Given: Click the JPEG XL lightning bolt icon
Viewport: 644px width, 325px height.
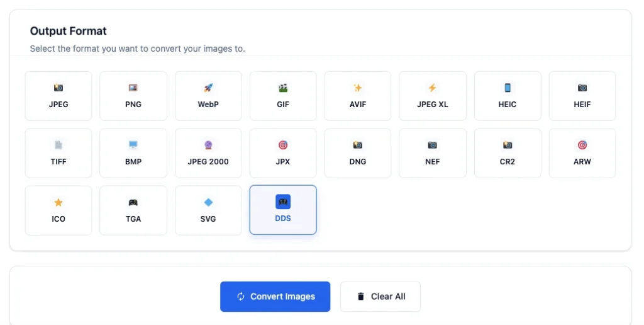Looking at the screenshot, I should tap(432, 88).
